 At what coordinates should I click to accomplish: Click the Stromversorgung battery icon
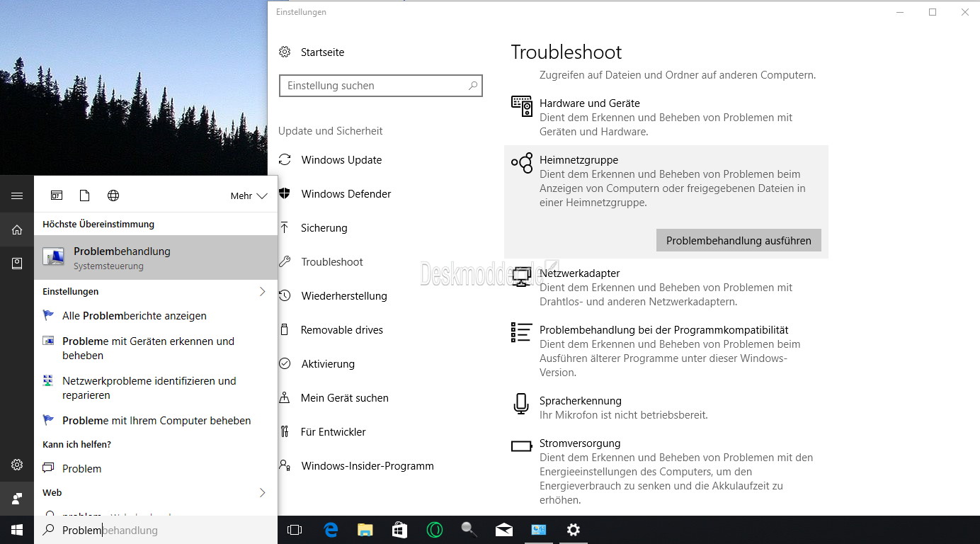coord(522,446)
